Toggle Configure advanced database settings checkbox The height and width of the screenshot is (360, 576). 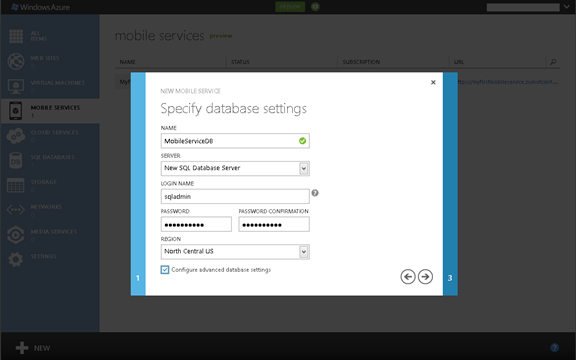[x=165, y=270]
